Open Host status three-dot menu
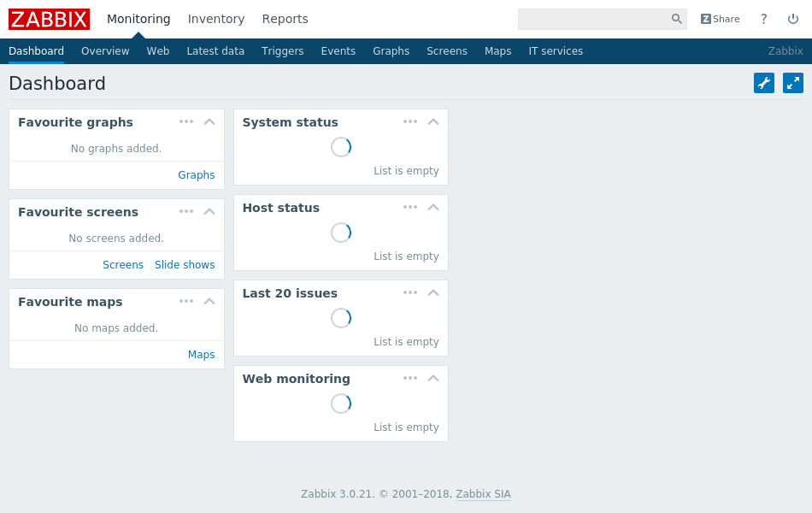 [410, 207]
